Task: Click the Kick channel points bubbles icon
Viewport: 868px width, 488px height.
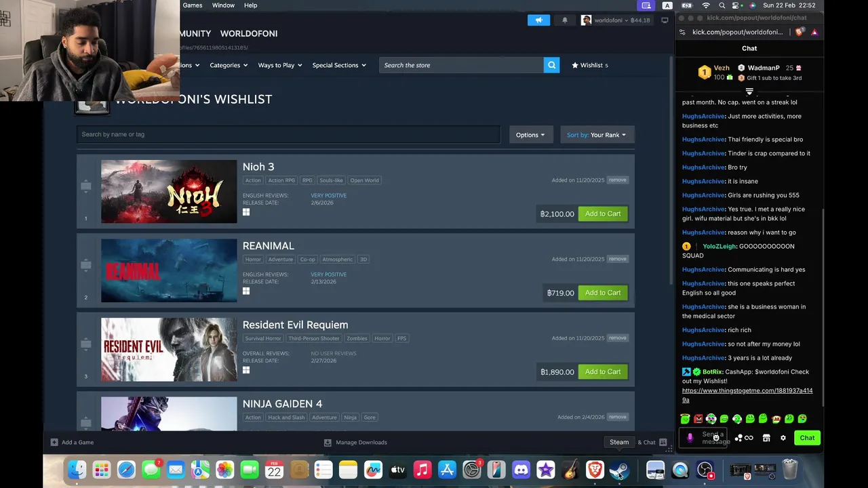Action: 738,438
